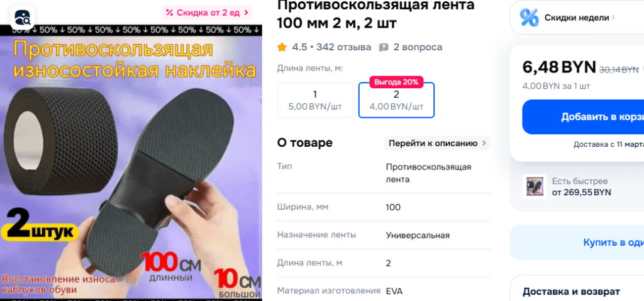Click the "Противоскользящая лента" type value
Viewport: 644px width, 301px height.
(x=428, y=173)
